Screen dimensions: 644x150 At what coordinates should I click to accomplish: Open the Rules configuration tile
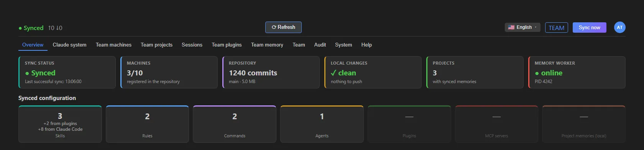pos(147,124)
